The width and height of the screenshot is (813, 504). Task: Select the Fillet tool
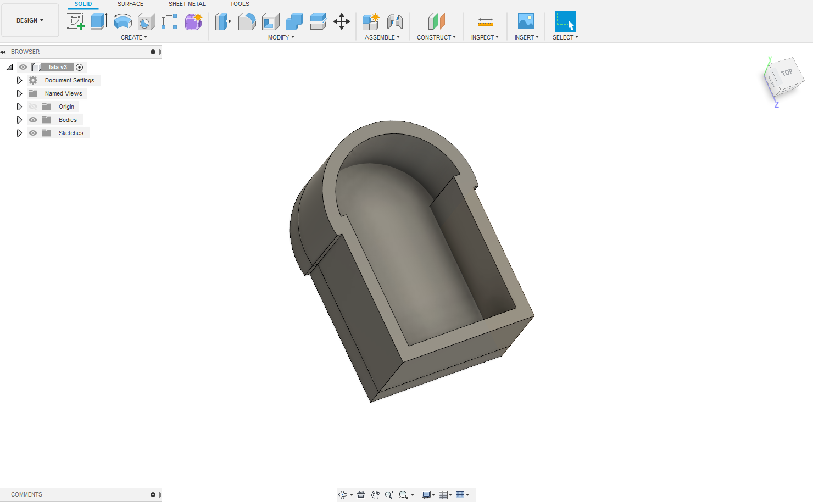click(247, 21)
